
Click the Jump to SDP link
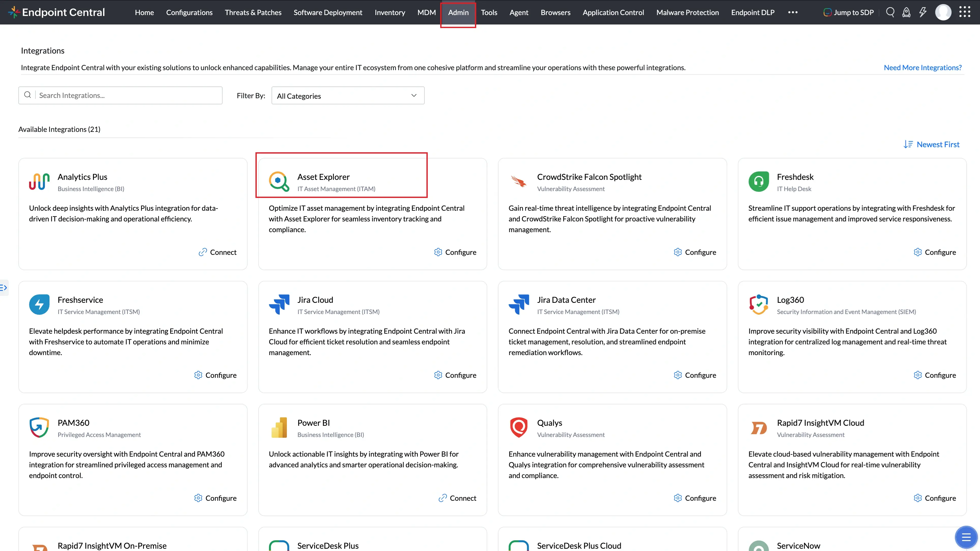[848, 12]
